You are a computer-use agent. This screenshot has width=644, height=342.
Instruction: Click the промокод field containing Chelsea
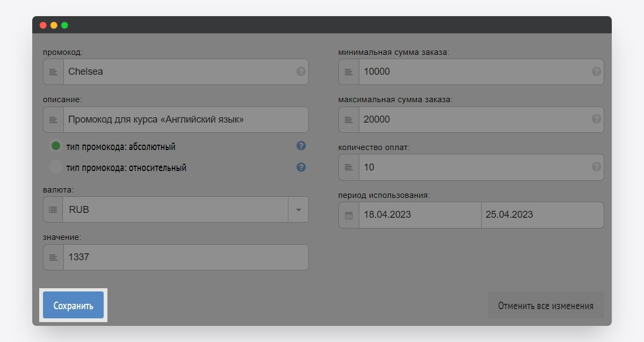pyautogui.click(x=177, y=72)
